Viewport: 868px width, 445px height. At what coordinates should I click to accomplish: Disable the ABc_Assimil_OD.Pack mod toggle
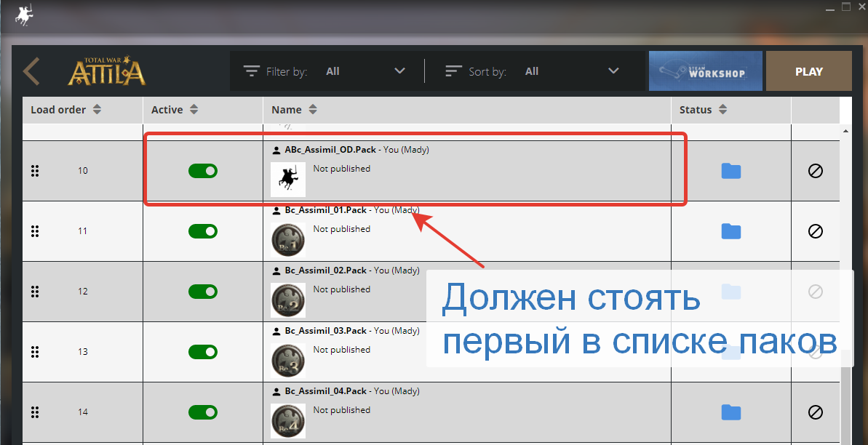[202, 171]
